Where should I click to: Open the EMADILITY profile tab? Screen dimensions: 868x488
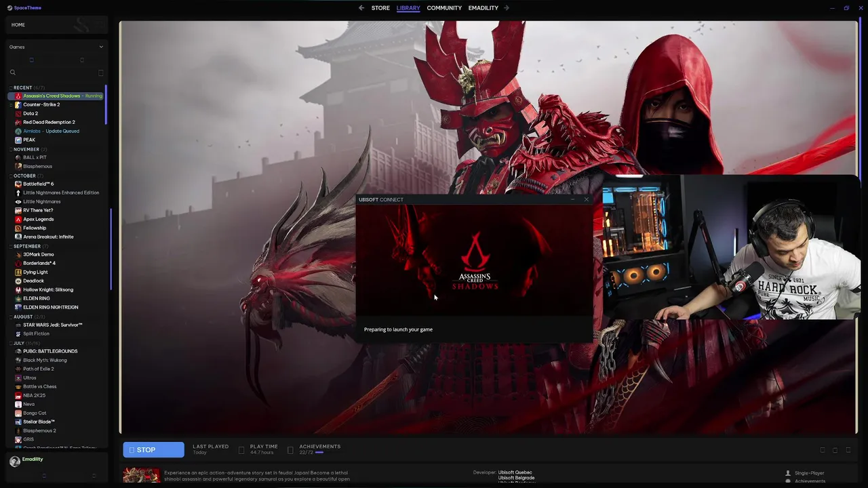[484, 8]
